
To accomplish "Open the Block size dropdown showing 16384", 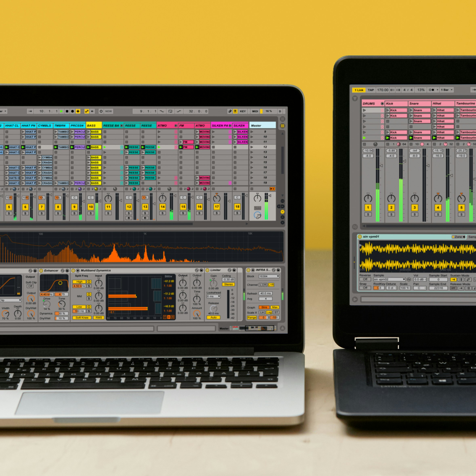I will 269,276.
